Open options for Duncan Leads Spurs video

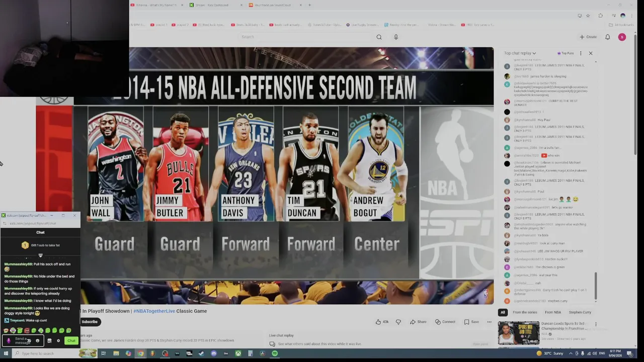(596, 325)
